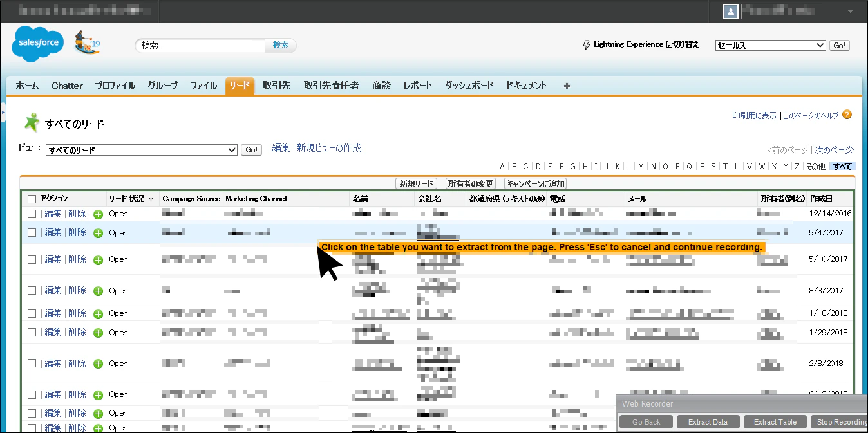This screenshot has height=433, width=868.
Task: Click Extract Data in Web Recorder
Action: 708,422
